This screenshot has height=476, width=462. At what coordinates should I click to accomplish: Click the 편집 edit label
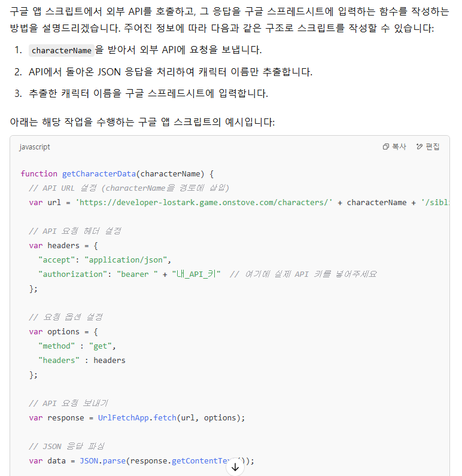click(433, 147)
